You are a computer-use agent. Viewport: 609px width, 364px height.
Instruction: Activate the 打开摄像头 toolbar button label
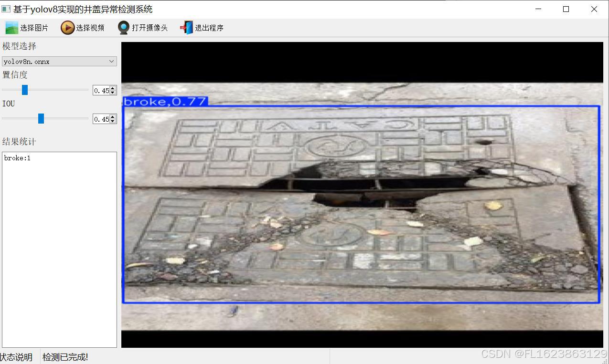[150, 28]
